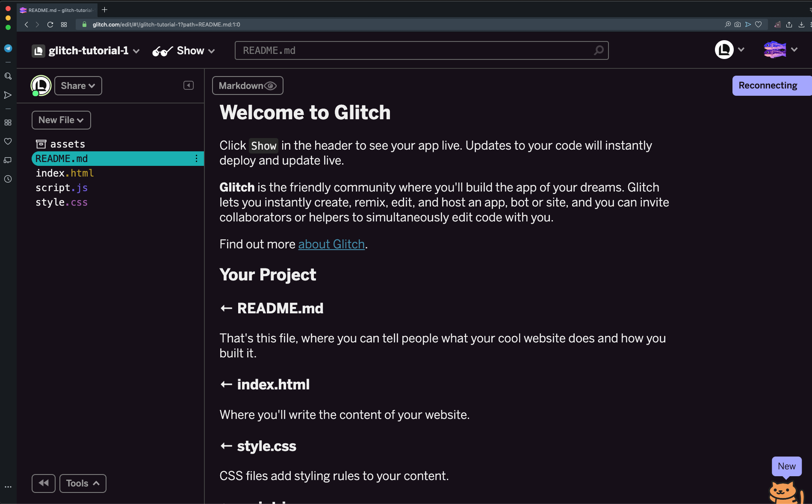Open the assets folder
Viewport: 812px width, 504px height.
point(60,144)
